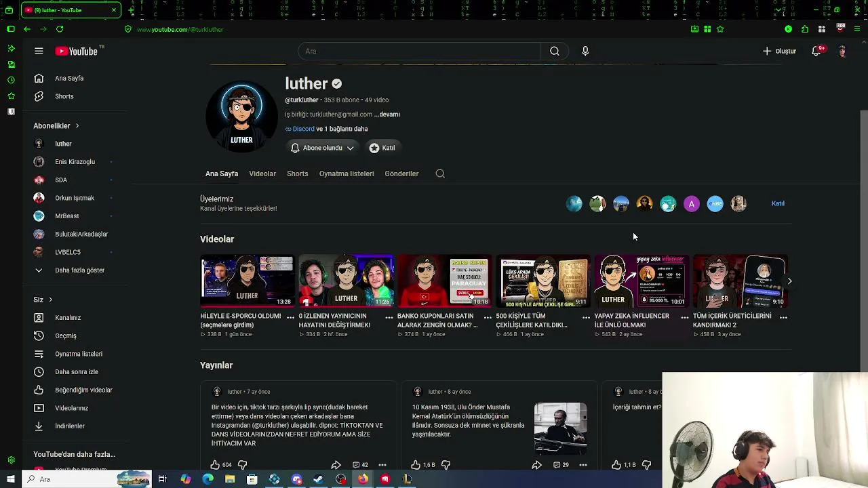Click the Katıl button next to Abone olundu
The image size is (868, 488).
coord(382,148)
